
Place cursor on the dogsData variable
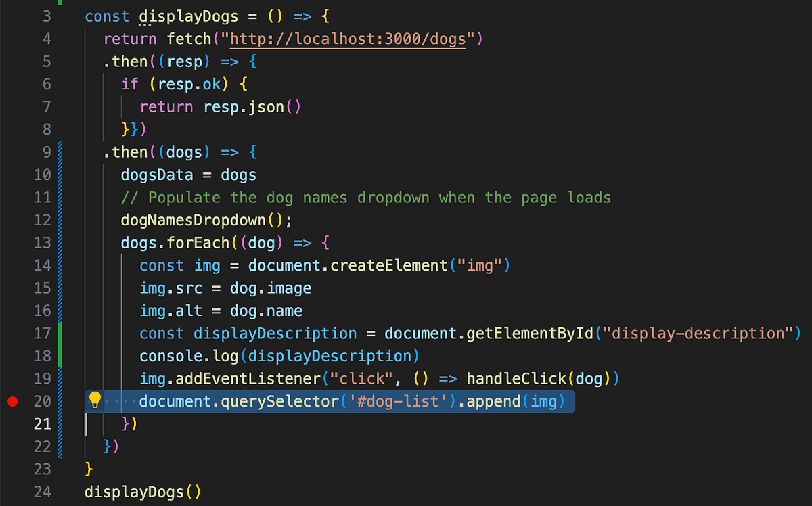(156, 175)
